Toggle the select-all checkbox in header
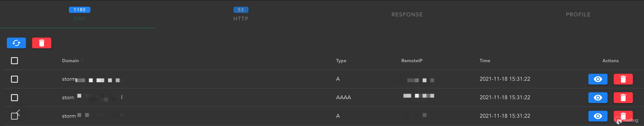644x126 pixels. pos(15,61)
